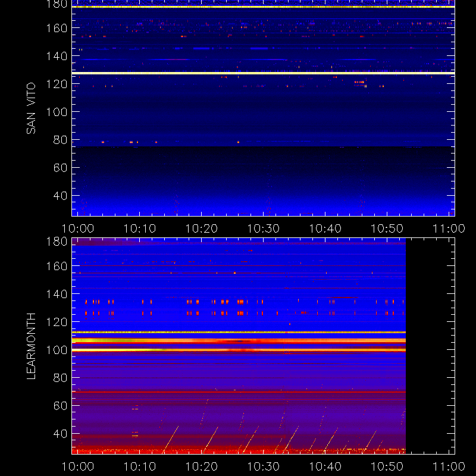Click the 11:00 time label under the San Vito plot

click(x=449, y=228)
